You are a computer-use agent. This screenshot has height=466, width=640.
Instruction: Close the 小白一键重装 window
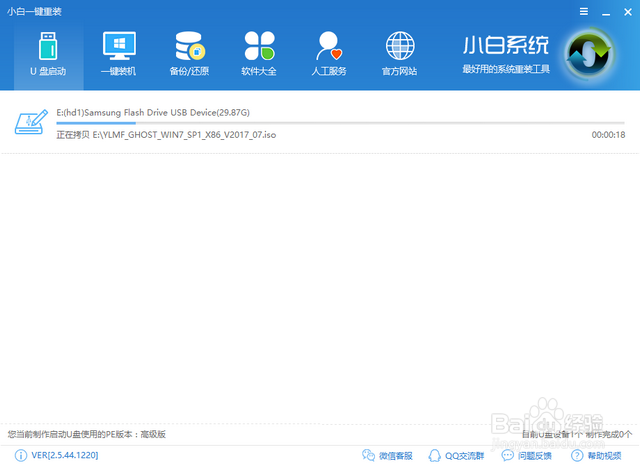628,12
